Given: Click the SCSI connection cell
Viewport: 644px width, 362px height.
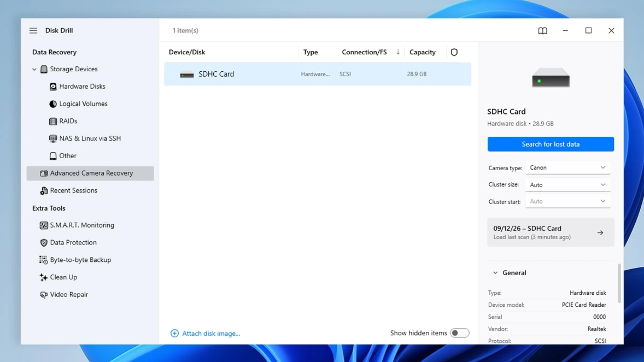Looking at the screenshot, I should click(x=345, y=74).
